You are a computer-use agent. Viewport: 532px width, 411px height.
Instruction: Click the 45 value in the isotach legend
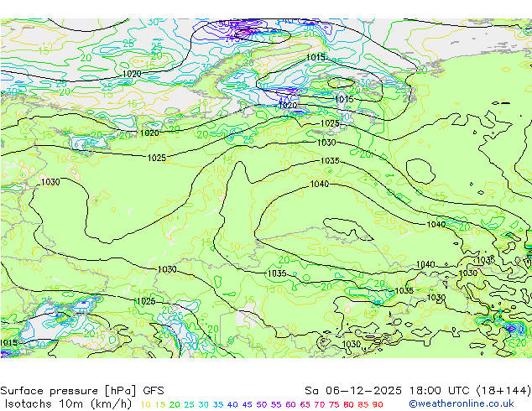pos(247,404)
